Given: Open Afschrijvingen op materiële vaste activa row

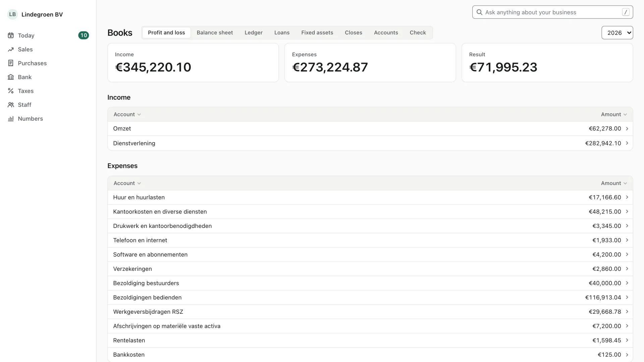Looking at the screenshot, I should click(x=370, y=326).
